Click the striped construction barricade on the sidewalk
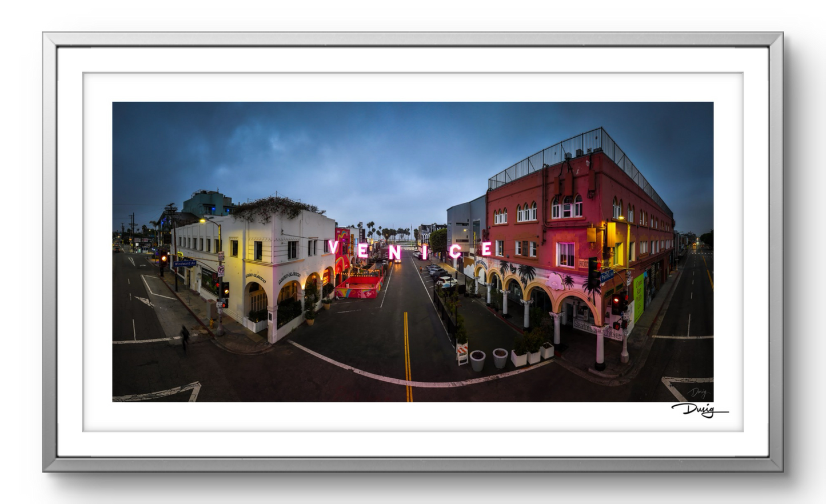 click(x=462, y=353)
